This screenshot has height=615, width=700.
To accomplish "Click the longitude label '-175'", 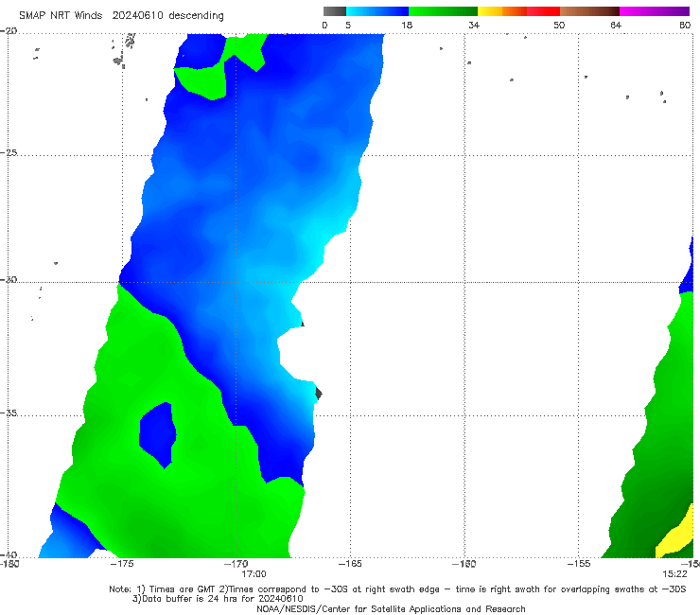I will coord(122,564).
